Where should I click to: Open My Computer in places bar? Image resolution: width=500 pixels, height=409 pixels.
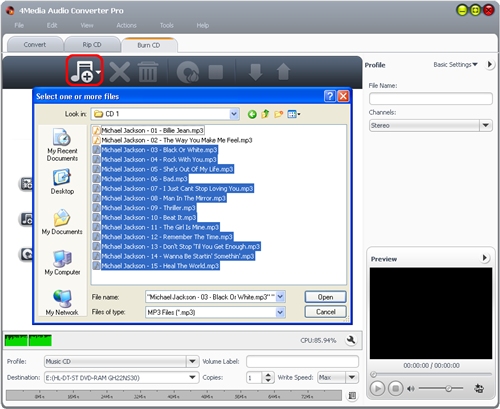point(62,263)
